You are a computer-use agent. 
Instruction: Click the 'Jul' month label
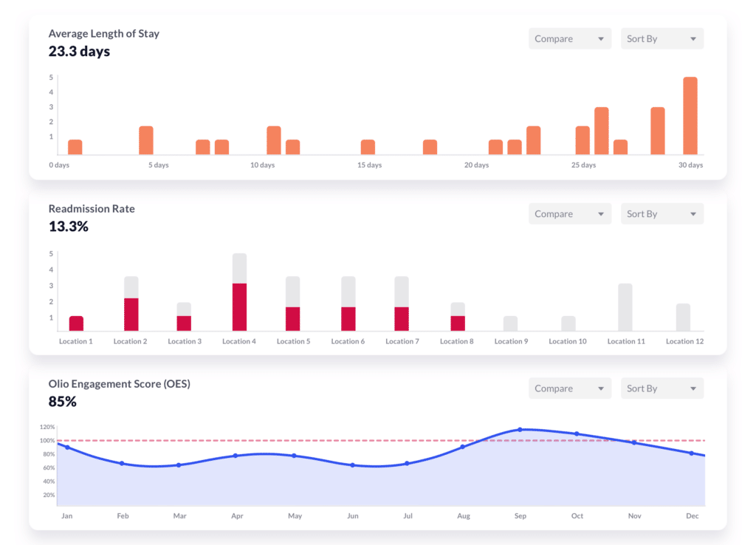pos(408,516)
